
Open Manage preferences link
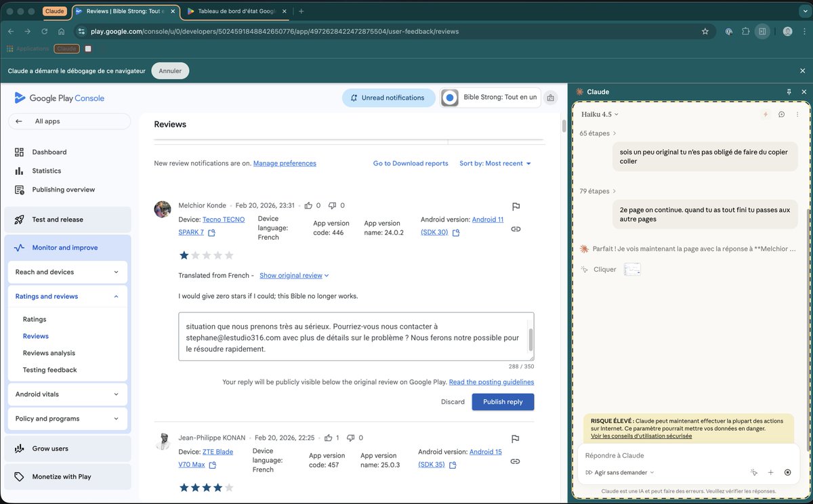click(285, 163)
